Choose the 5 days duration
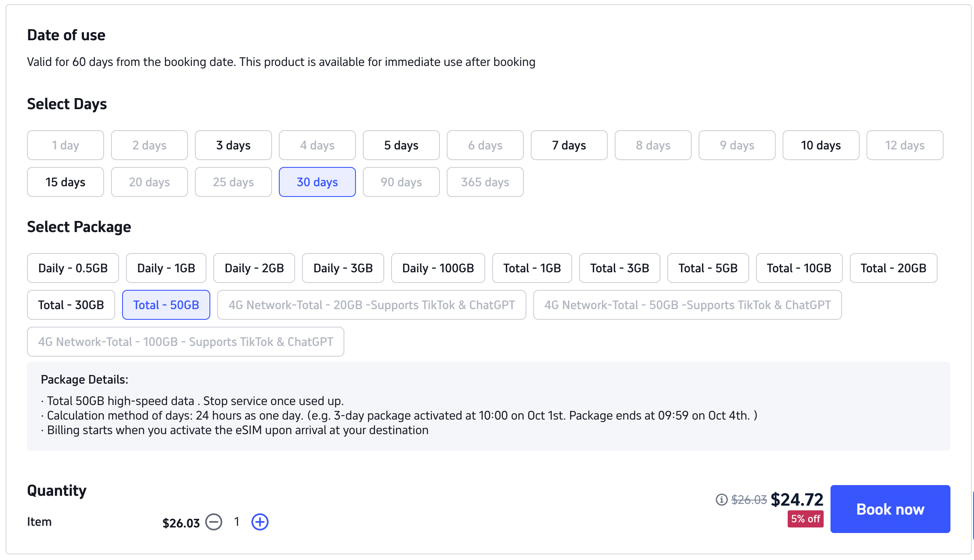 401,146
